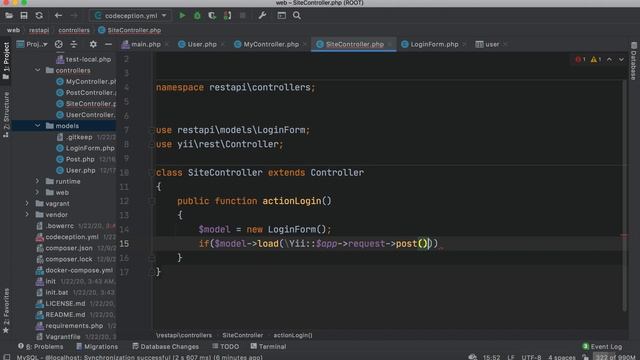640x360 pixels.
Task: Select restapi breadcrumb in navigation bar
Action: point(39,30)
